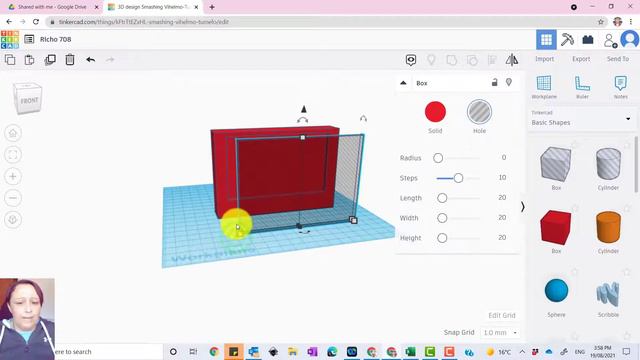This screenshot has height=360, width=640.
Task: Click the Tinkercad logo
Action: 10,40
